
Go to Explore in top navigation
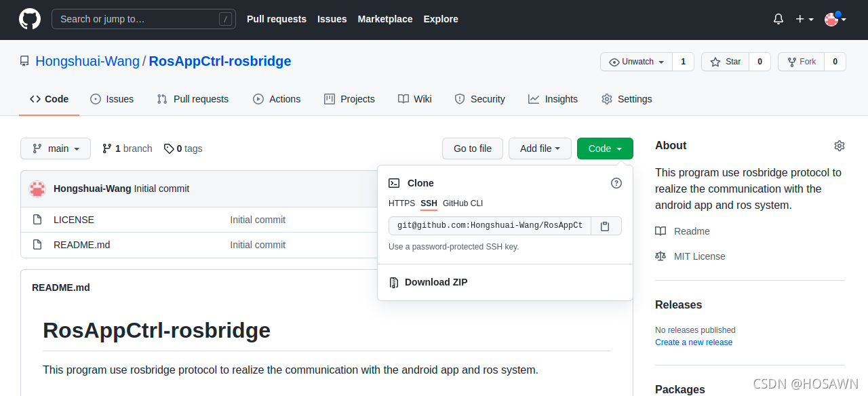click(x=441, y=19)
